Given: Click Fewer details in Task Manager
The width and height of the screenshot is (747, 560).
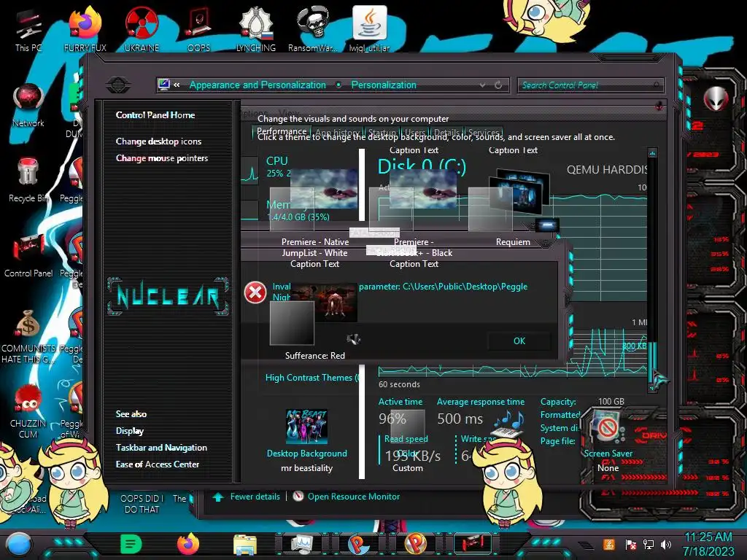Looking at the screenshot, I should pyautogui.click(x=255, y=497).
